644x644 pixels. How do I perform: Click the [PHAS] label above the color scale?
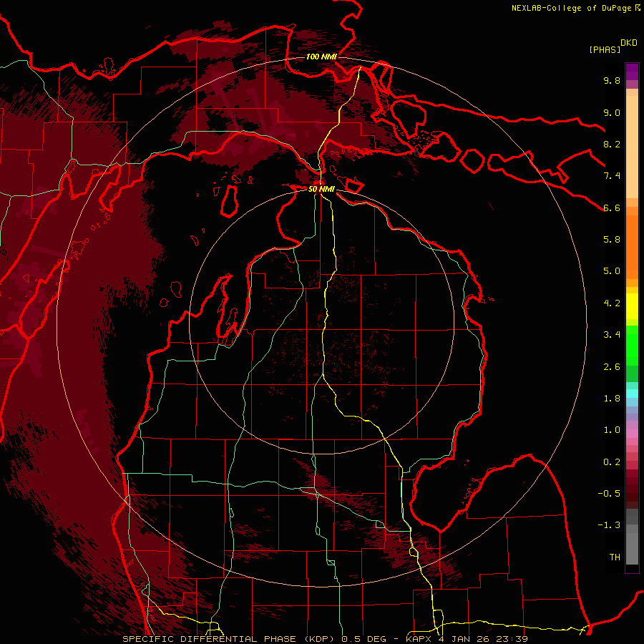click(605, 49)
